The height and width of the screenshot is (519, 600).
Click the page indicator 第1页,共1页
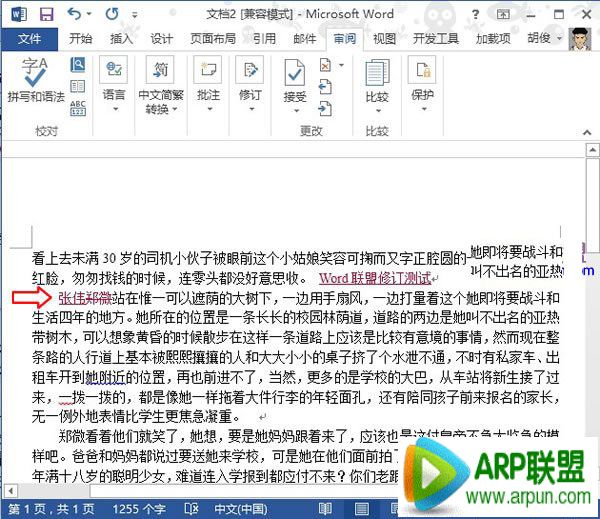click(x=51, y=509)
